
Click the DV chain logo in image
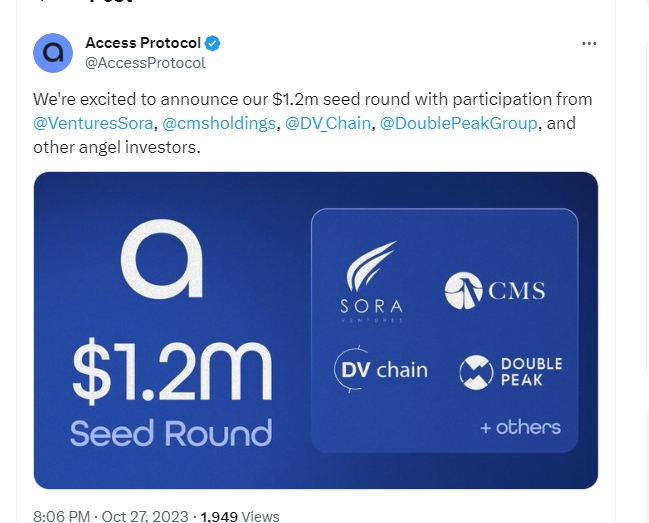pyautogui.click(x=380, y=370)
